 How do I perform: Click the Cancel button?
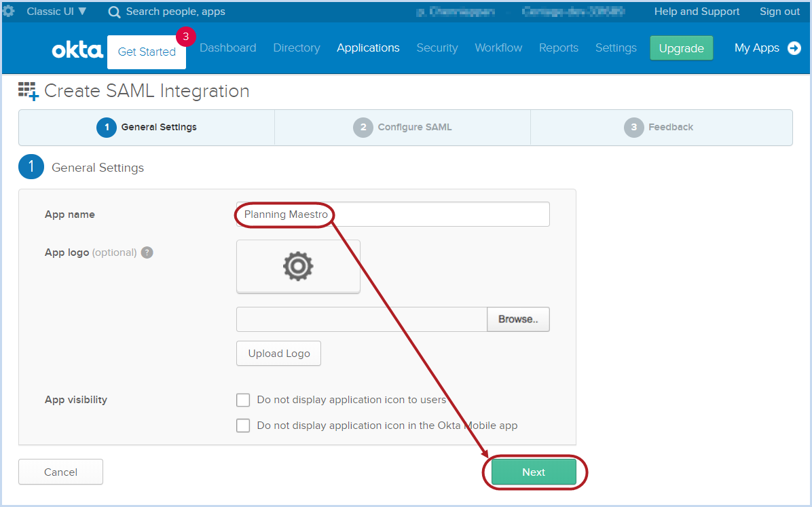[x=60, y=472]
